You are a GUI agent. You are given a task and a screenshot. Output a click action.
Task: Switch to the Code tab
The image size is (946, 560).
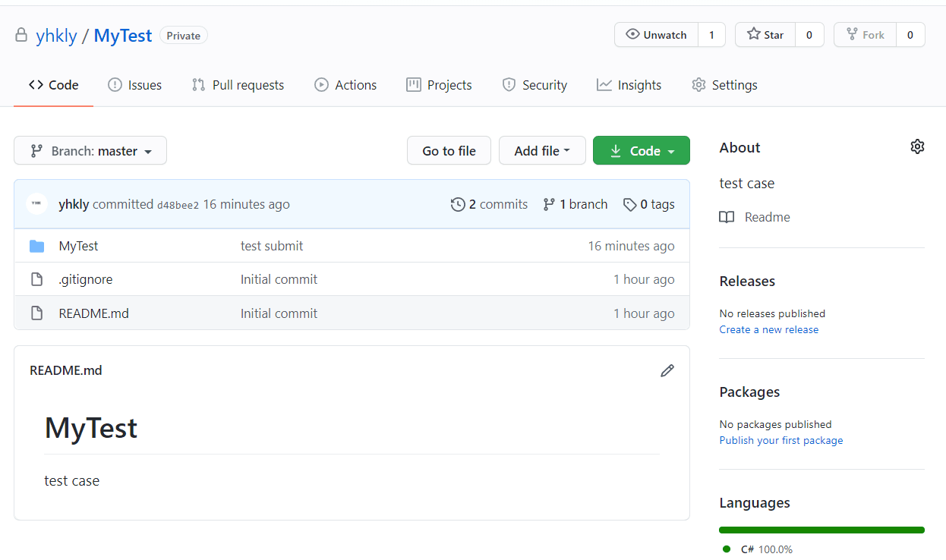click(54, 85)
